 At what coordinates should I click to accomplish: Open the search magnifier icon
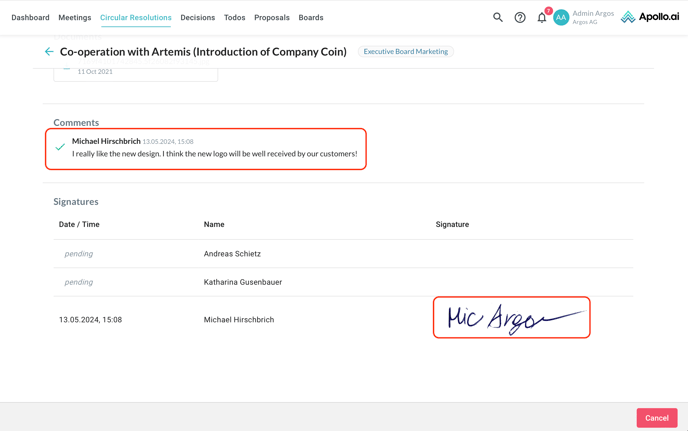pos(498,17)
